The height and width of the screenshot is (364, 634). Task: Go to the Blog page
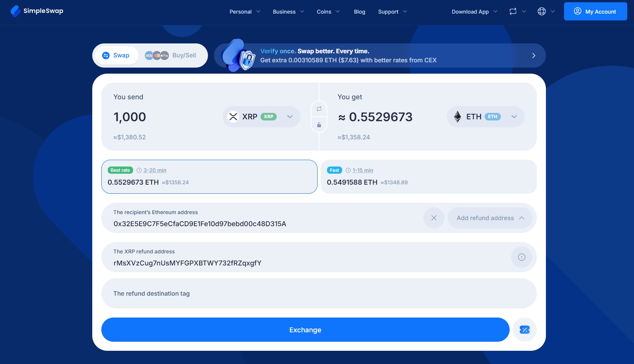pyautogui.click(x=360, y=12)
